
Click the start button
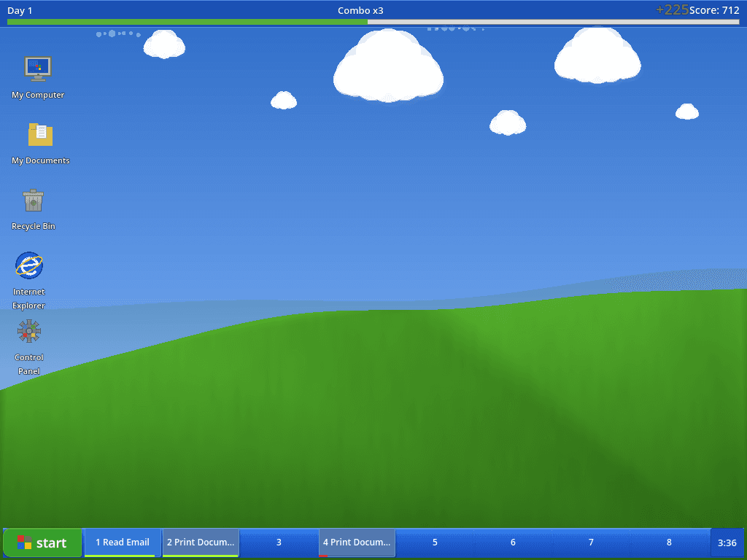click(42, 542)
